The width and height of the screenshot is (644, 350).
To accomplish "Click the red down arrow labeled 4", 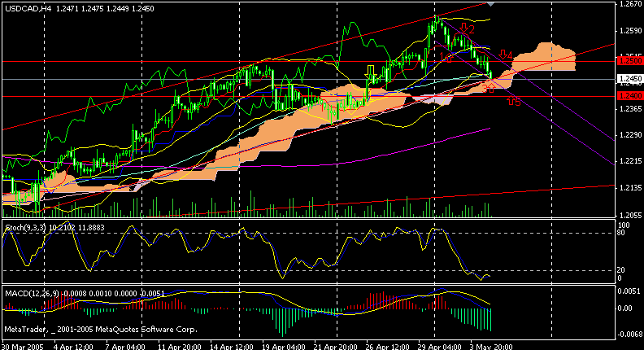I will coord(503,55).
